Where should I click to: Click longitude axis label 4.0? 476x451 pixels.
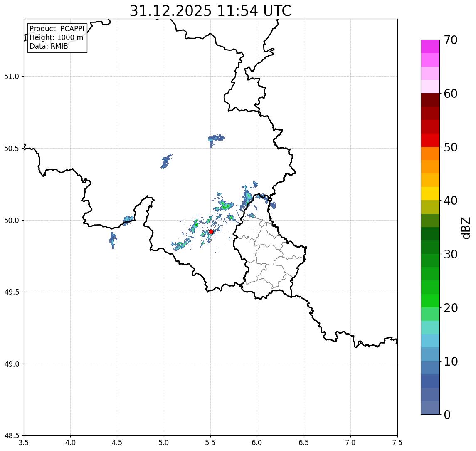(70, 443)
